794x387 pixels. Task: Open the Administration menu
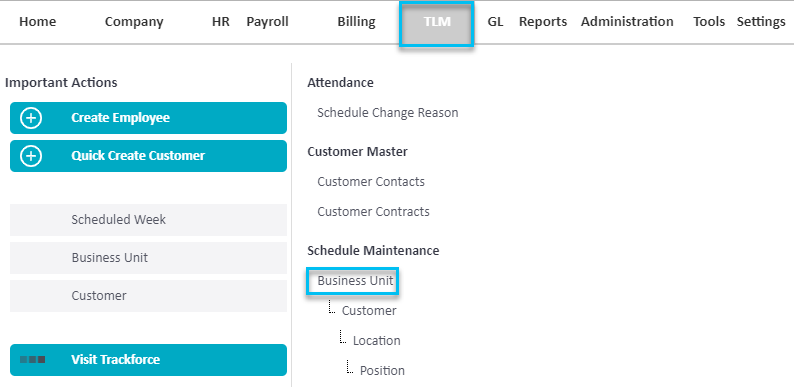click(627, 22)
